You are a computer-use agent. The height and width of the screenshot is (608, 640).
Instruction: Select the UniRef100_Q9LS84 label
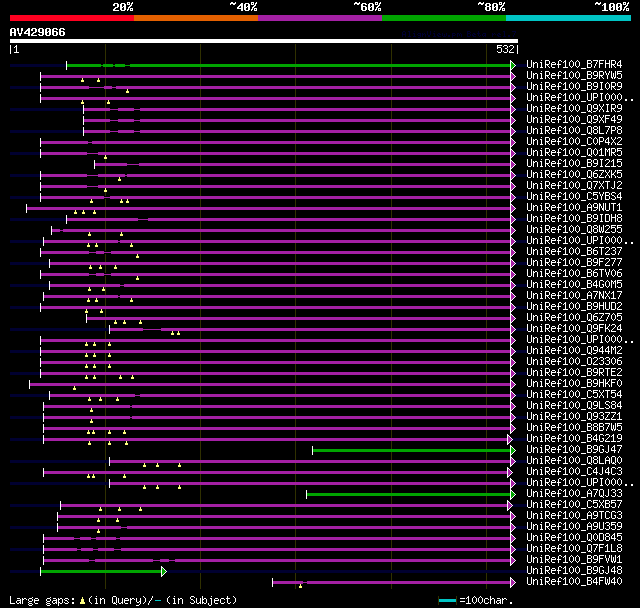point(574,406)
